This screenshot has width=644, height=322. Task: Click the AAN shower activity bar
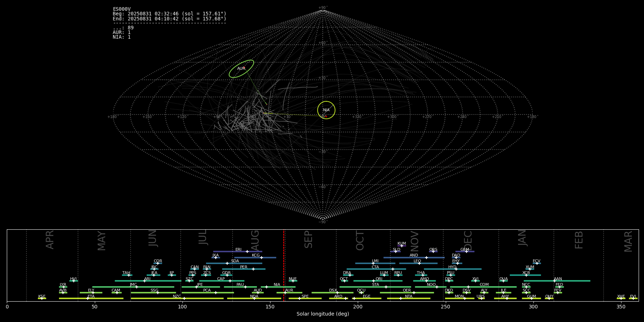(557, 281)
